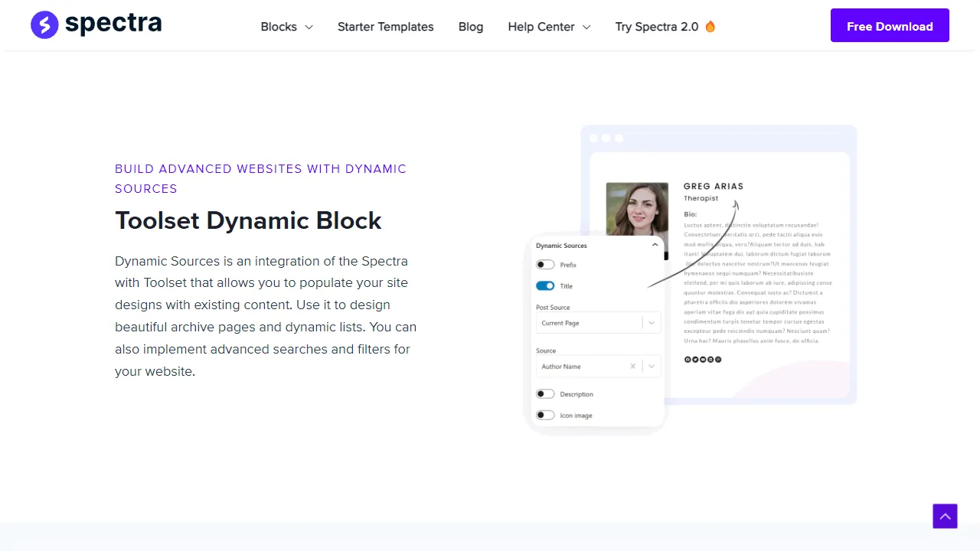
Task: Expand the Blocks dropdown chevron
Action: 309,27
